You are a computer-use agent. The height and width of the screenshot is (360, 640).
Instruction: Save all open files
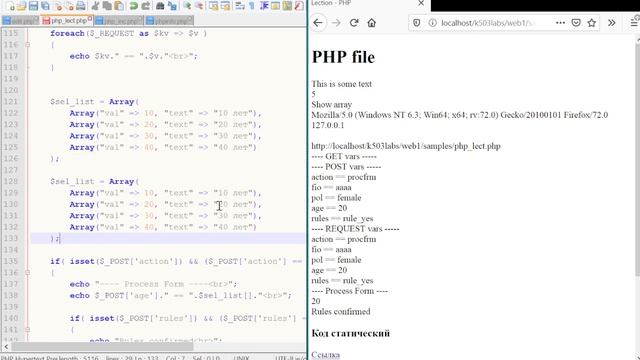(x=45, y=6)
